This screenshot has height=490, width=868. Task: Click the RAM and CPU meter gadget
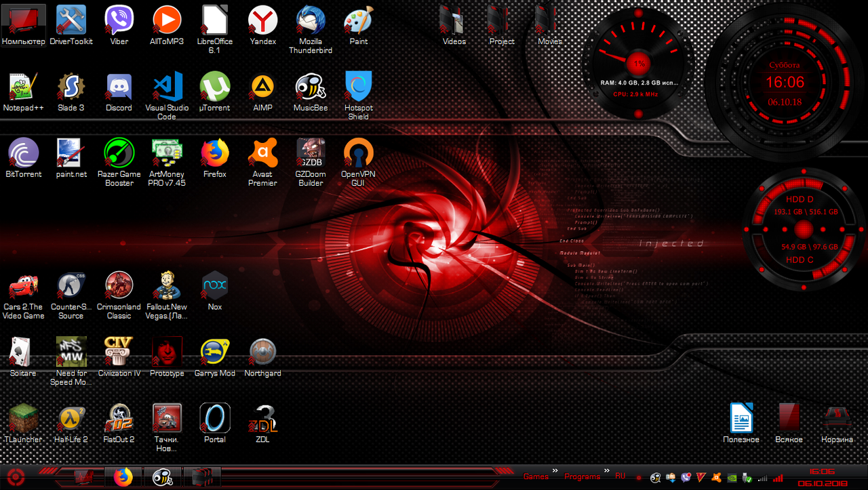pos(639,64)
